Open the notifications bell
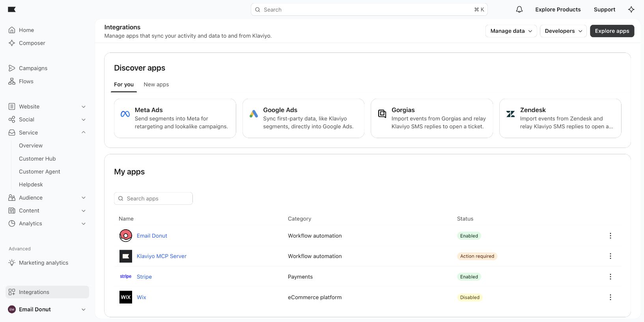The image size is (644, 322). (519, 9)
